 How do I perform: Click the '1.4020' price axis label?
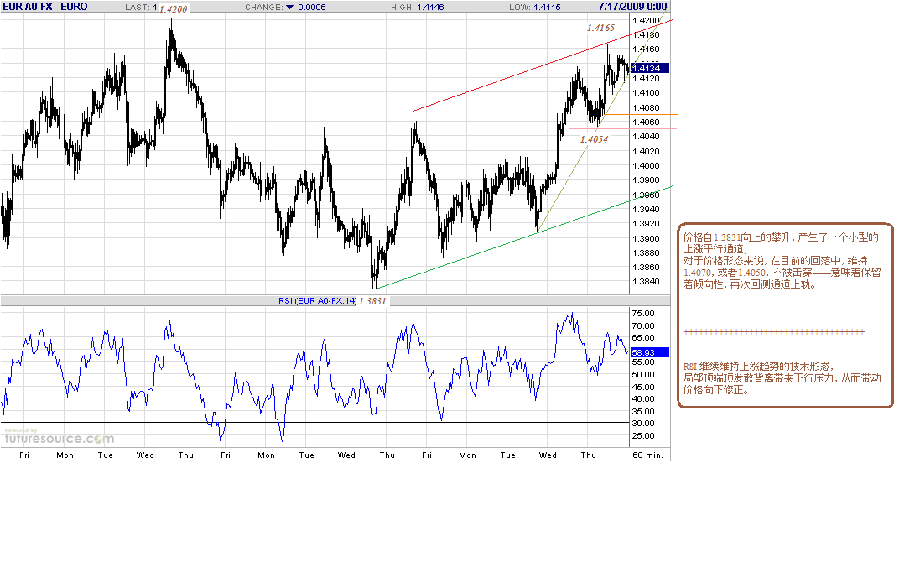pyautogui.click(x=646, y=151)
